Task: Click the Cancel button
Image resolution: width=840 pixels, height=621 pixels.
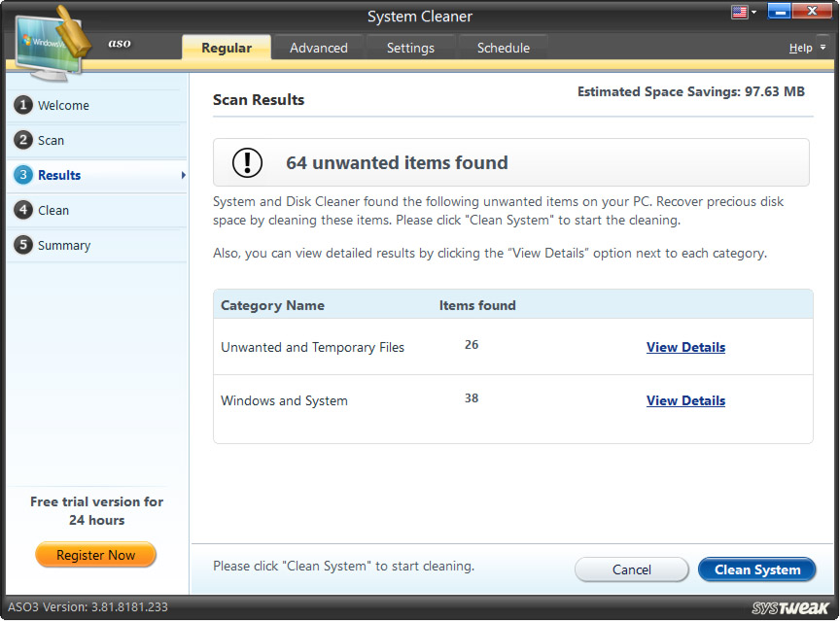Action: 631,569
